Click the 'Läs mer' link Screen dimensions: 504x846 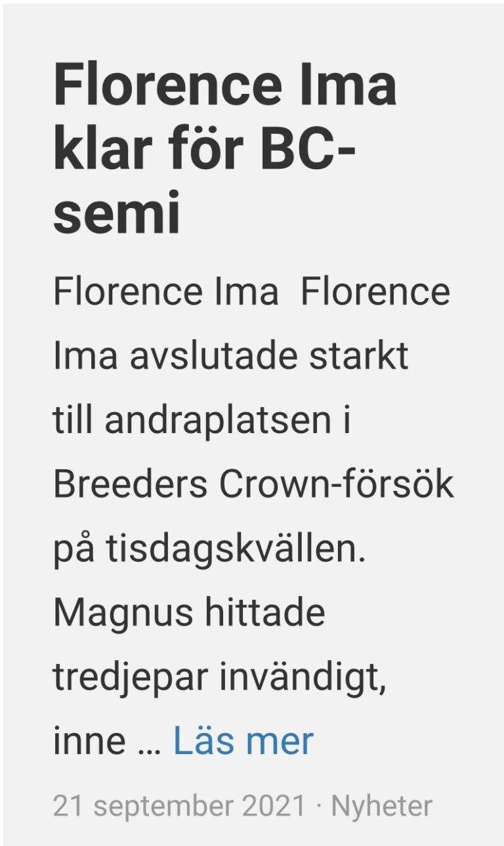[x=243, y=741]
